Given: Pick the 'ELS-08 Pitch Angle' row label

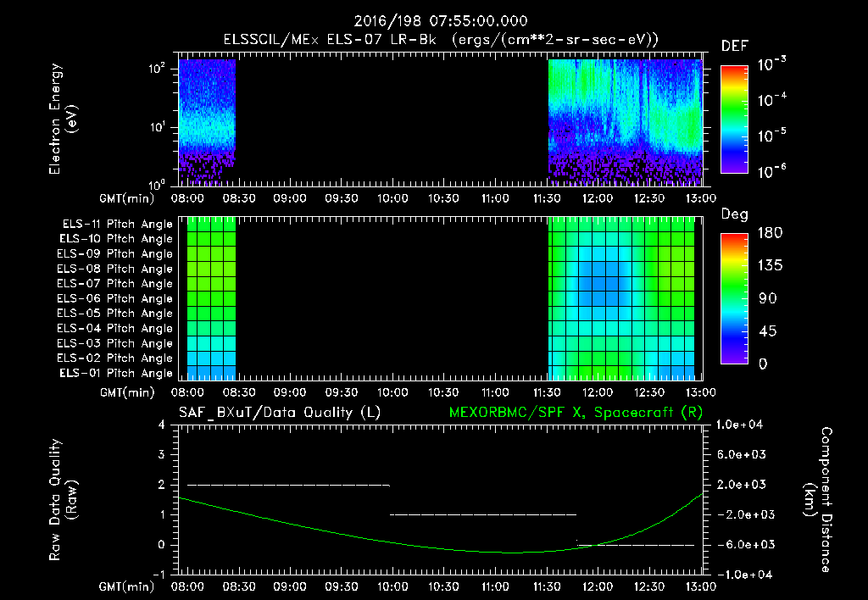Looking at the screenshot, I should tap(115, 269).
